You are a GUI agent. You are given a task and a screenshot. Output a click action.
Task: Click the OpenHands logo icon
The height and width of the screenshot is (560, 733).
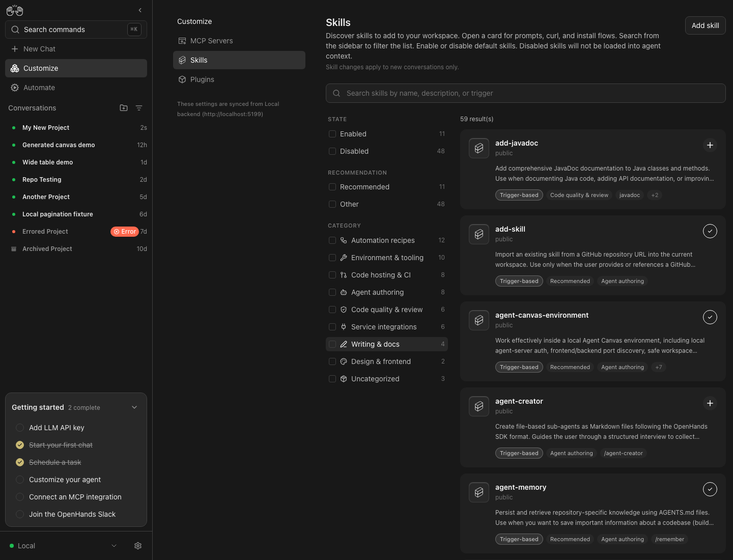(x=15, y=10)
